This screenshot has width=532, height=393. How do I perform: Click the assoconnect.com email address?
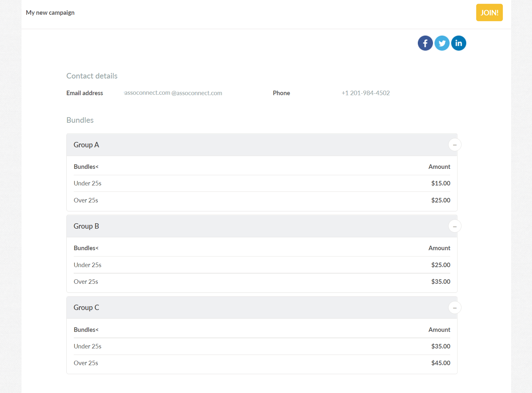point(173,93)
